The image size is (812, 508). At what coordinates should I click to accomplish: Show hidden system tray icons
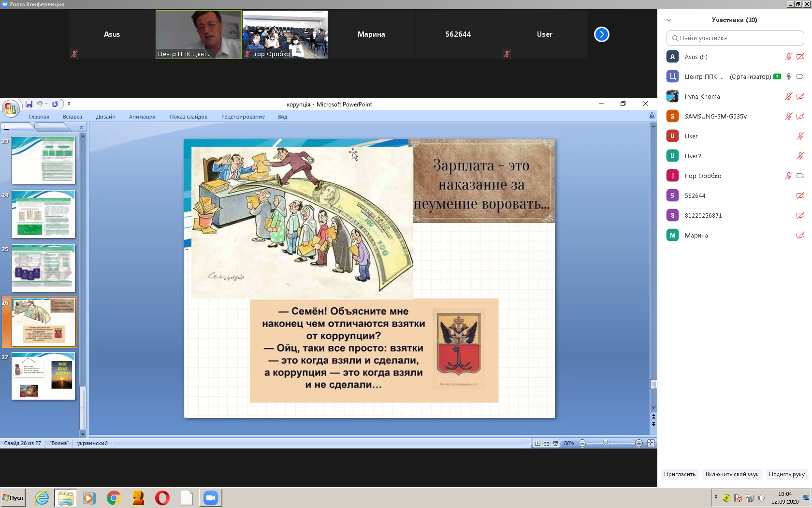click(x=716, y=497)
